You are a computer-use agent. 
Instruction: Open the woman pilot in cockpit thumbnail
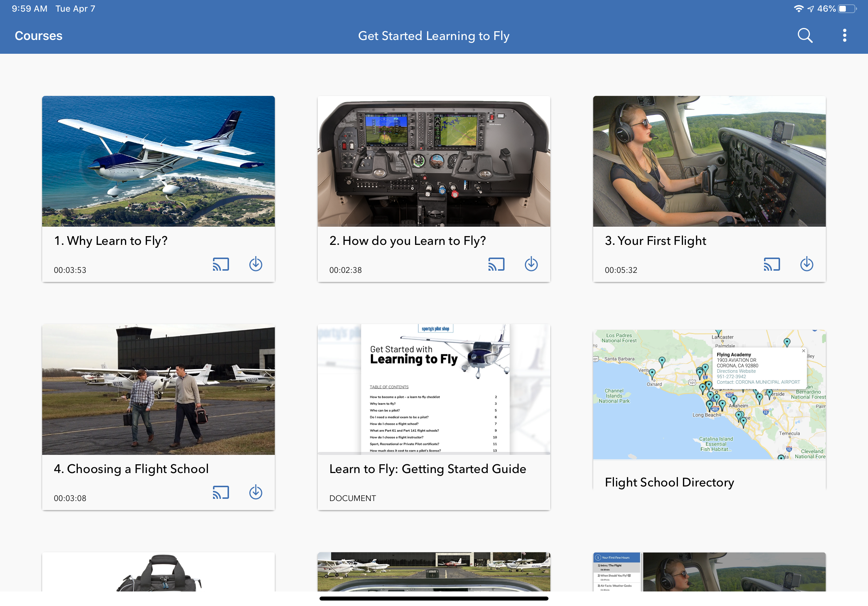coord(709,161)
